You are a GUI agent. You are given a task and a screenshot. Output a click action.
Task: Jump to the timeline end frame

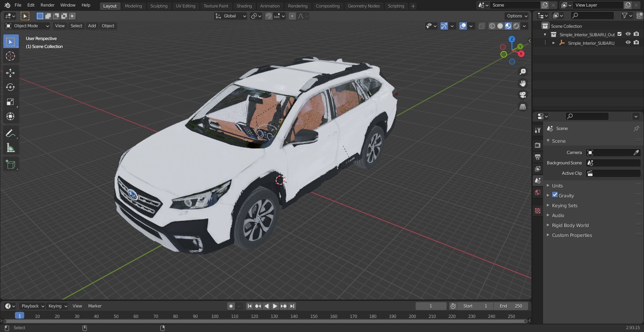click(292, 306)
